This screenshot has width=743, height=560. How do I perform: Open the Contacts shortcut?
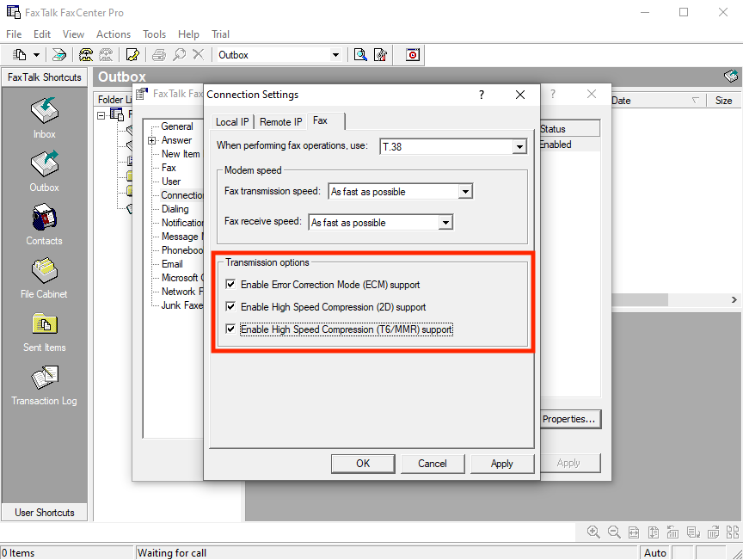click(x=44, y=225)
